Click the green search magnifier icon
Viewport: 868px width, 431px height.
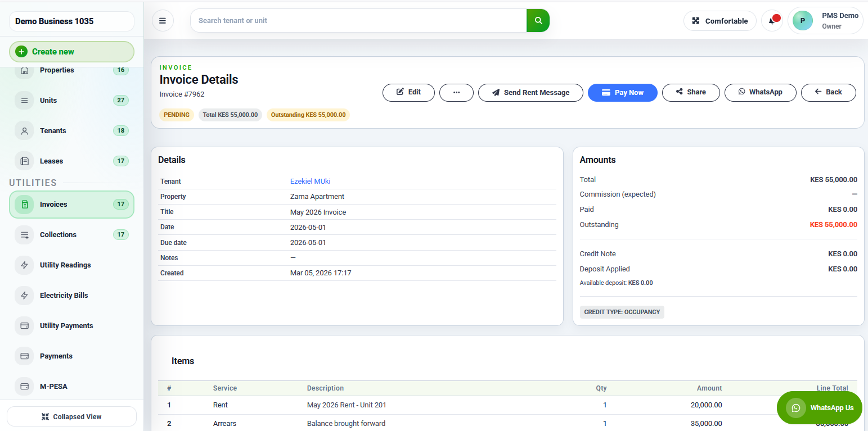538,20
